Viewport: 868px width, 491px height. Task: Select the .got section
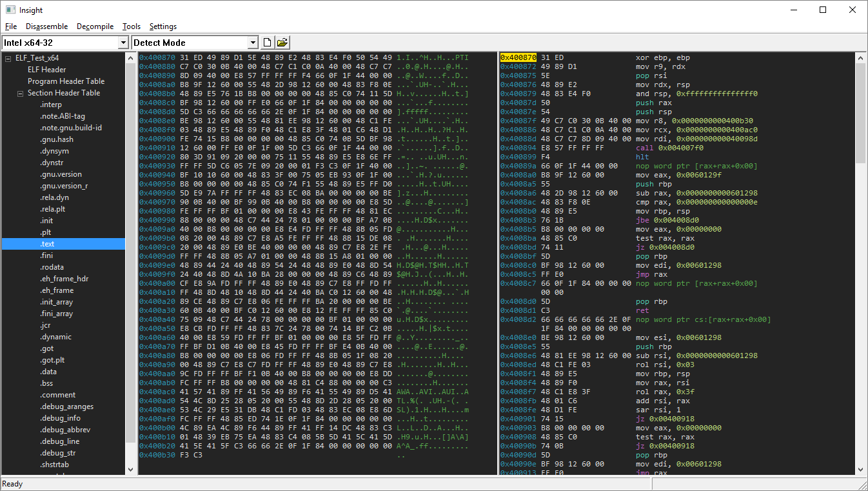46,348
